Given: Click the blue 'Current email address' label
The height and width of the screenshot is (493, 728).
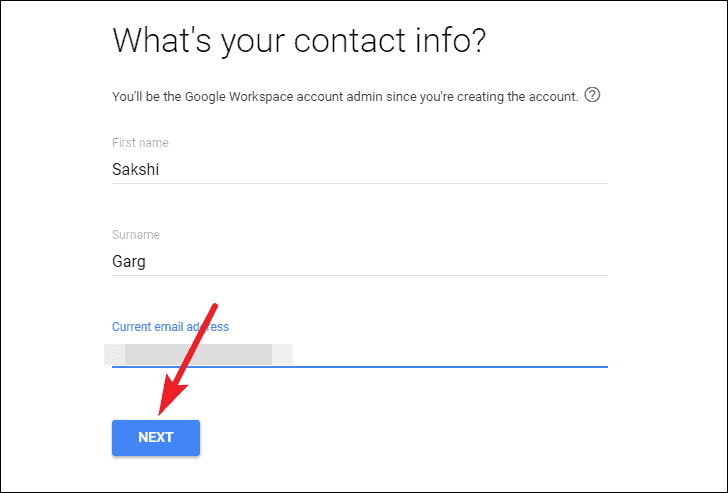Looking at the screenshot, I should point(170,327).
